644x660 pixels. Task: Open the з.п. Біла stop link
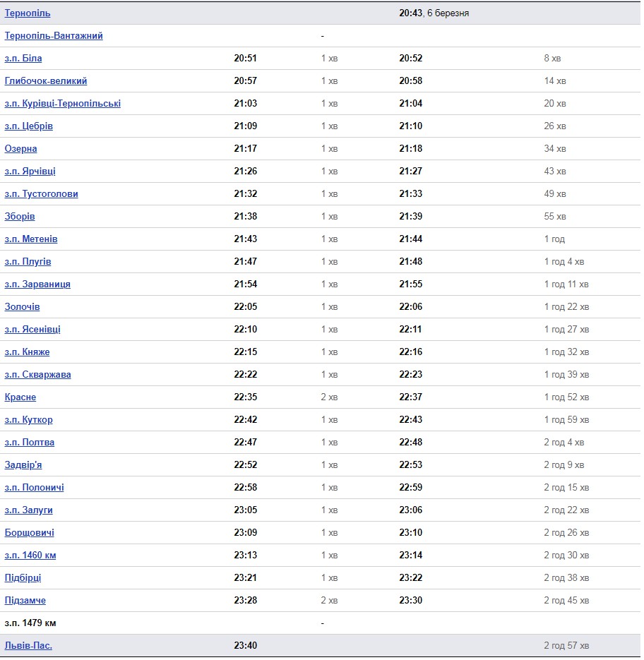tap(23, 58)
